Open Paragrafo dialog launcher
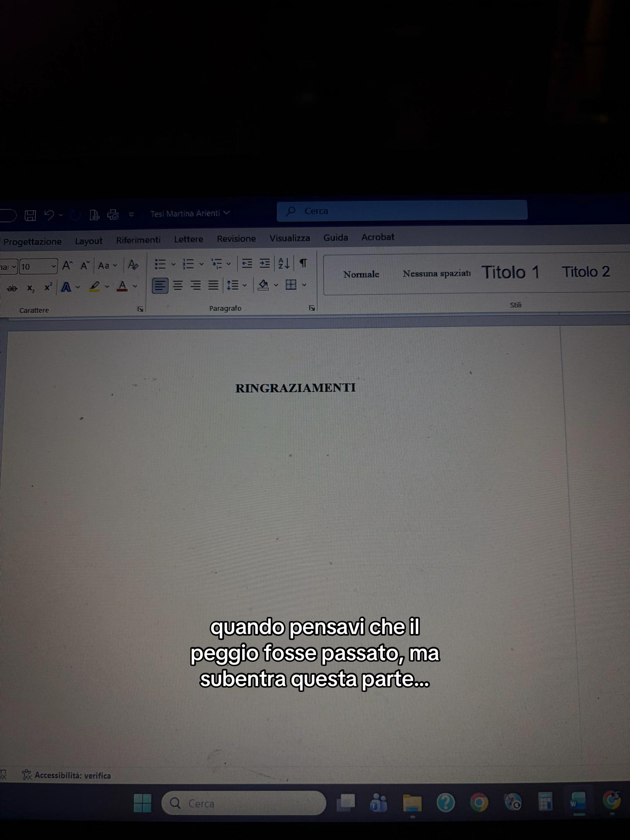 tap(312, 308)
